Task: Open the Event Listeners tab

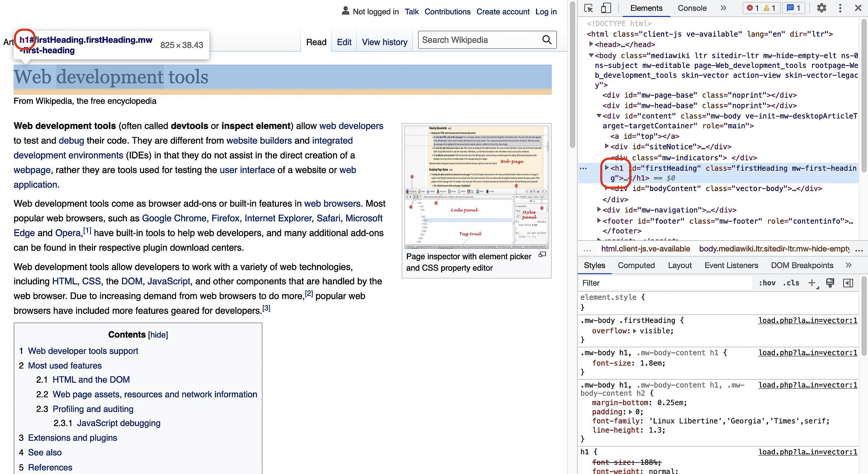Action: click(731, 265)
